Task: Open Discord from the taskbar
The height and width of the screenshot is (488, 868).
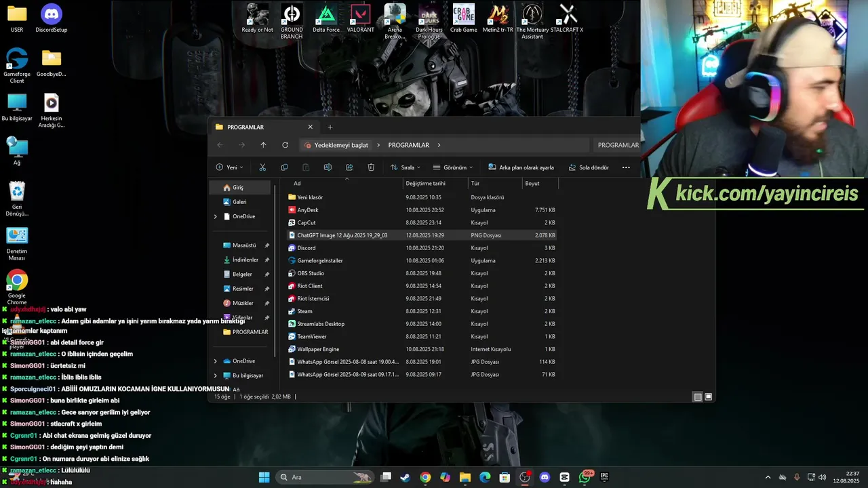Action: (545, 477)
